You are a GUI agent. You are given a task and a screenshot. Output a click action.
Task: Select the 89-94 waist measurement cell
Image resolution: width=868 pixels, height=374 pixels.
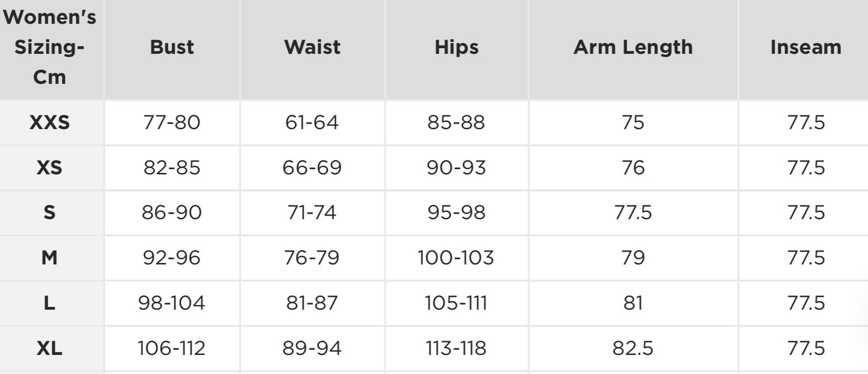coord(312,348)
